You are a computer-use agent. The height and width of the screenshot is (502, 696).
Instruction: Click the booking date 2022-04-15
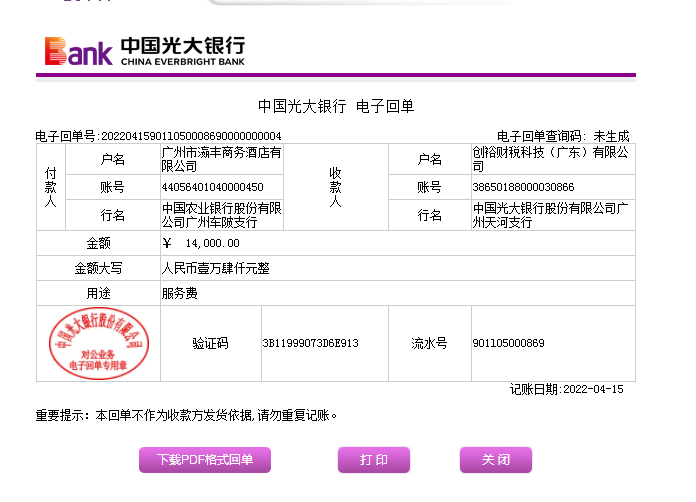coord(593,389)
